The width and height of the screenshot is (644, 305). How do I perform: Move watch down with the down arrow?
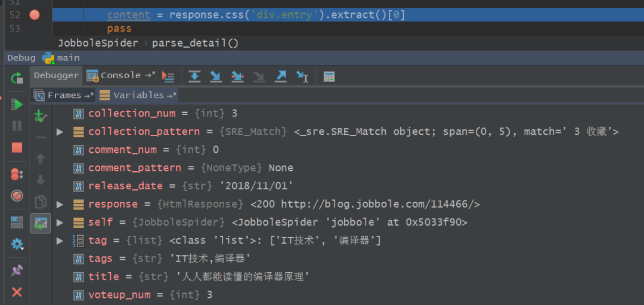pos(41,180)
